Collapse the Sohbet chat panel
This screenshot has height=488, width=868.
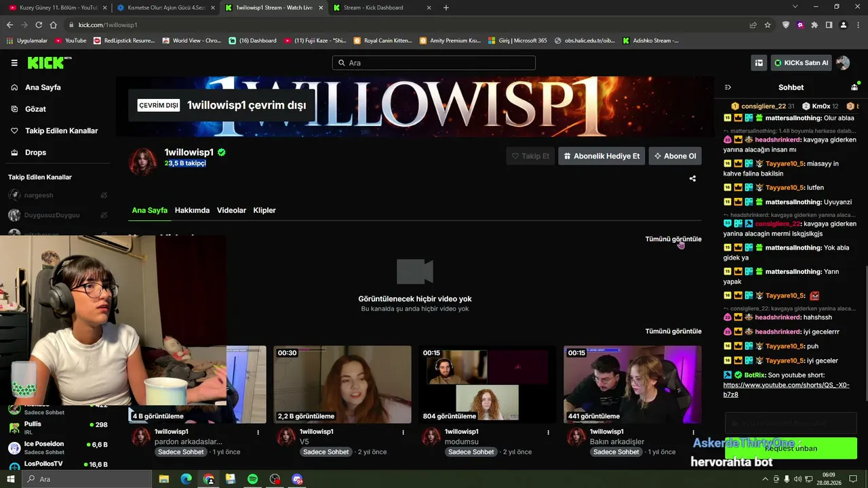[728, 87]
